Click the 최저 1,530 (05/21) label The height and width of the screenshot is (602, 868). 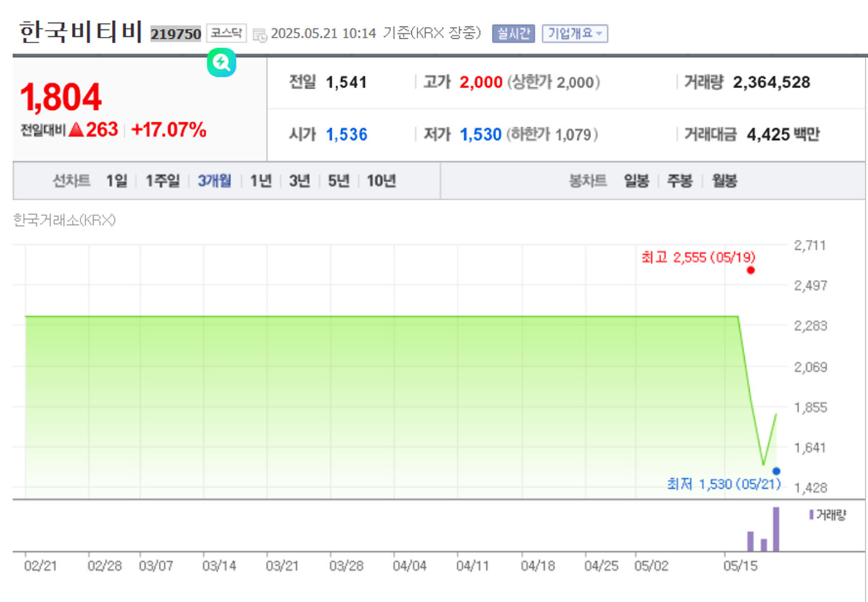[724, 484]
